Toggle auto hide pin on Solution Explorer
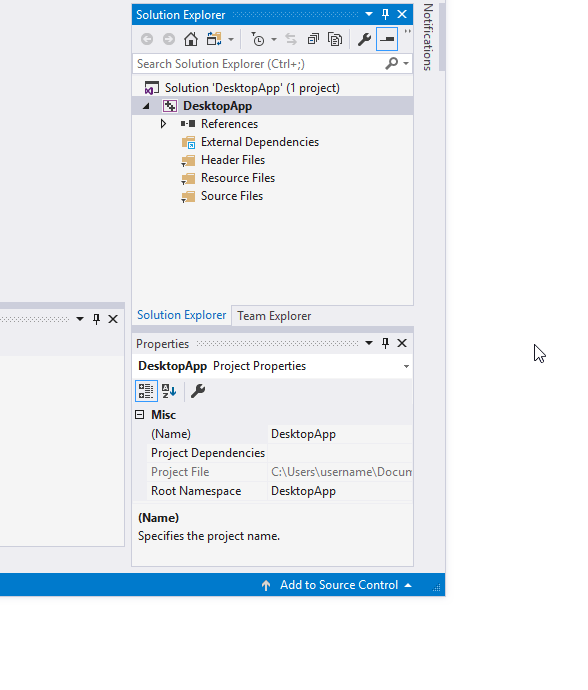The image size is (588, 690). pyautogui.click(x=386, y=15)
